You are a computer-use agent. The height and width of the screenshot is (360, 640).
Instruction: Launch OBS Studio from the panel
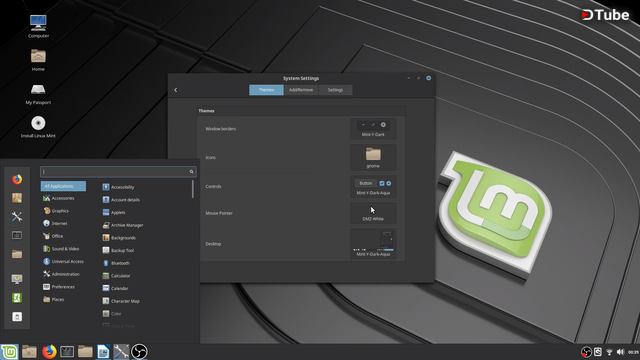point(139,351)
